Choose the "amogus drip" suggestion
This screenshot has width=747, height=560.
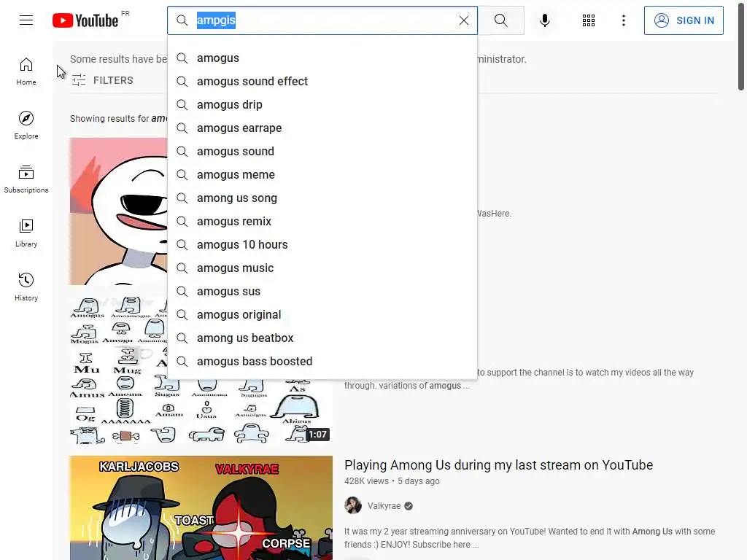pyautogui.click(x=322, y=105)
